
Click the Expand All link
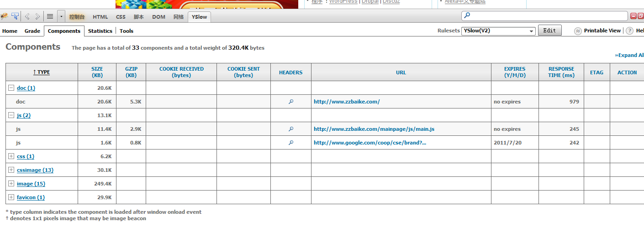[x=629, y=55]
